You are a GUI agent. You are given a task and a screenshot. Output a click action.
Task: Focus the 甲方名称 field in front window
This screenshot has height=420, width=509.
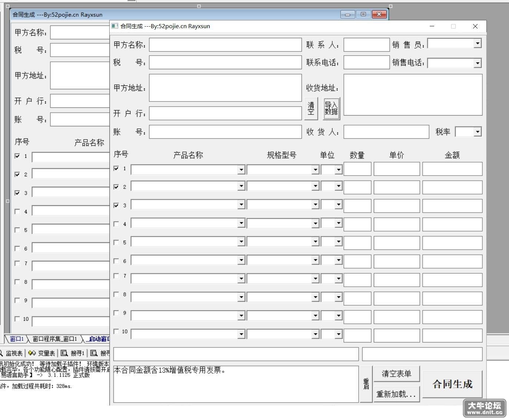click(x=225, y=45)
